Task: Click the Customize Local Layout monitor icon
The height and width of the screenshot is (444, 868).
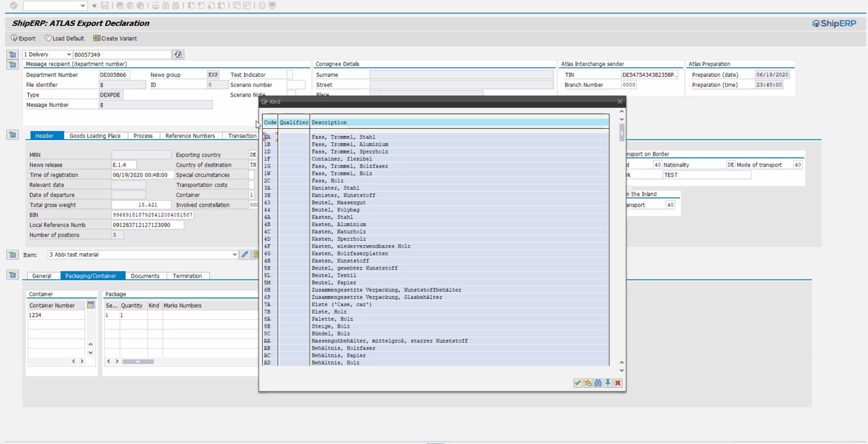Action: coord(272,6)
